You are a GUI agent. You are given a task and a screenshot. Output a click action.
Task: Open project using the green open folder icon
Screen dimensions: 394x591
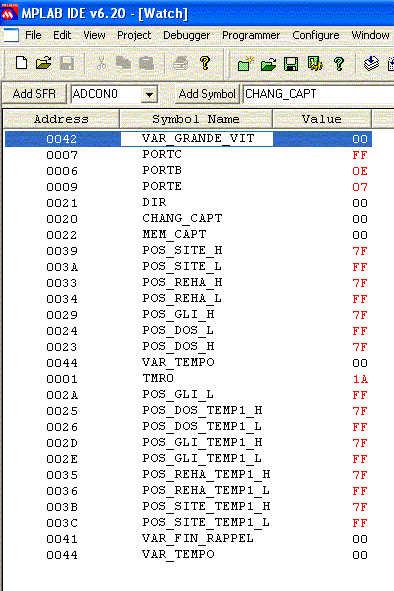pyautogui.click(x=268, y=64)
